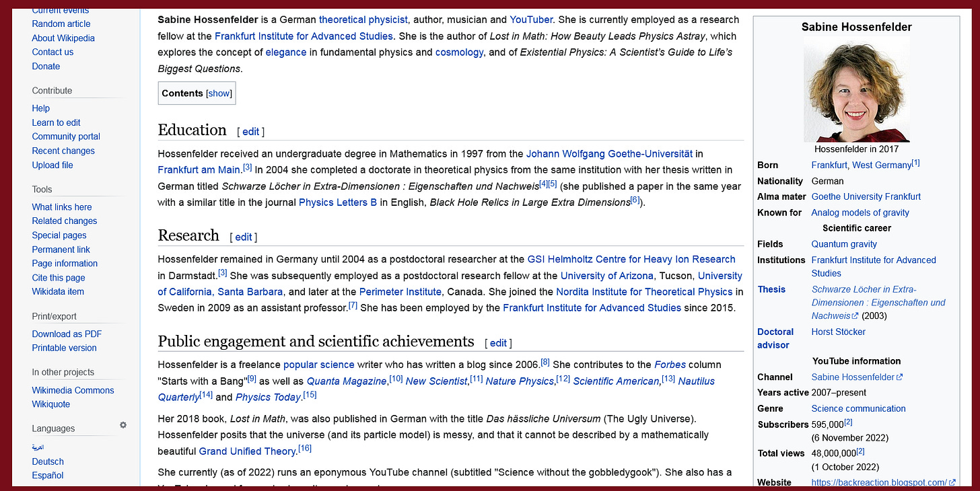Image resolution: width=980 pixels, height=491 pixels.
Task: Follow the popular science link
Action: 319,365
